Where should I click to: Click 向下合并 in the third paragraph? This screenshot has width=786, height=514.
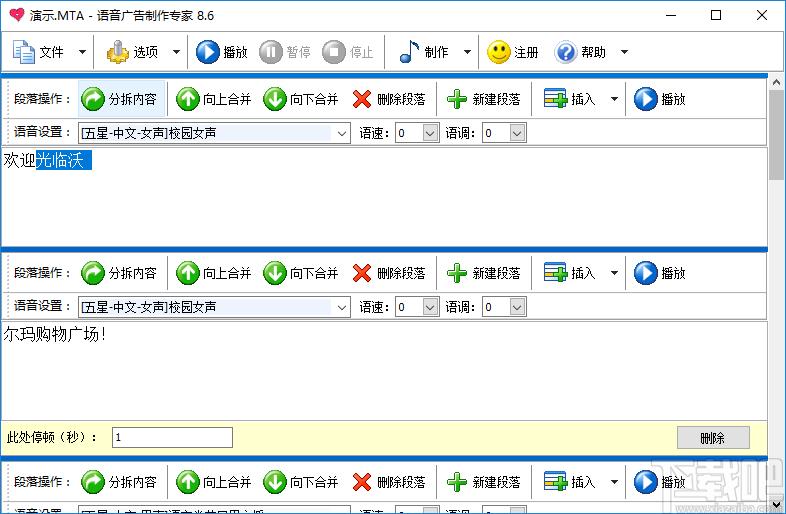click(301, 482)
